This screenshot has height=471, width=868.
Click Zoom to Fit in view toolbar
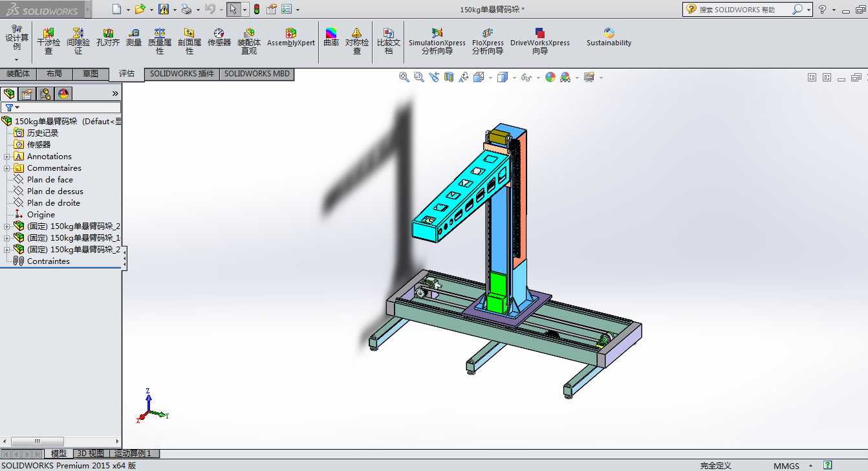(404, 77)
